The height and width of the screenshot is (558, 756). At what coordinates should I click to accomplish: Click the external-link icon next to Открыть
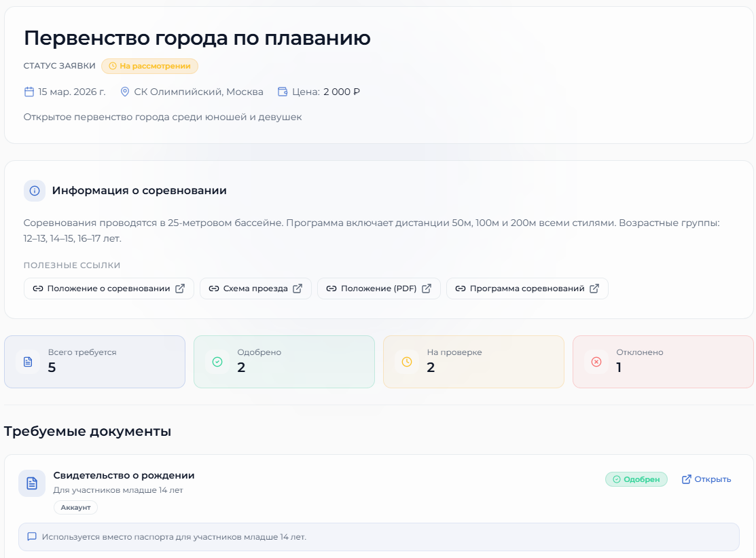[685, 479]
